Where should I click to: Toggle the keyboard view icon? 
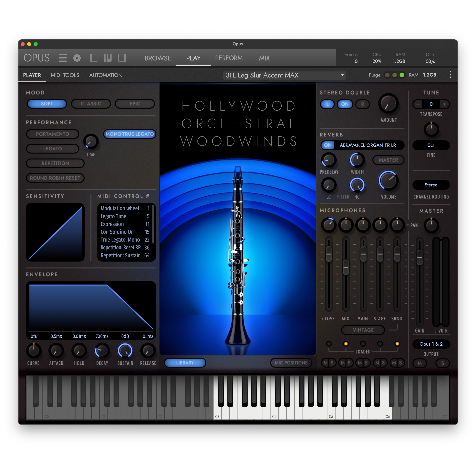(x=108, y=58)
